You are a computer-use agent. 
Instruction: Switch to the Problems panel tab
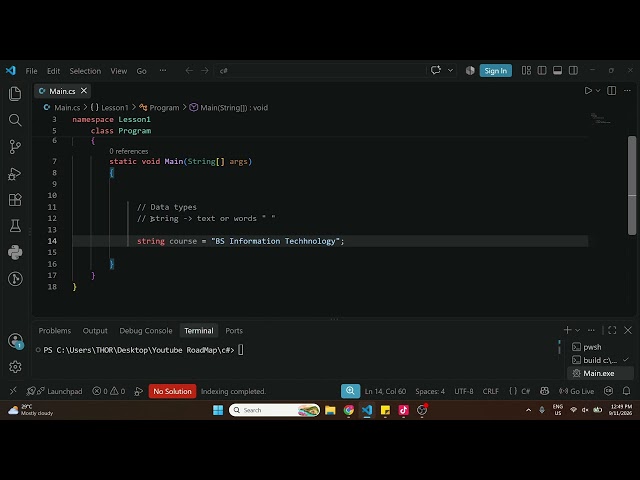(x=55, y=331)
